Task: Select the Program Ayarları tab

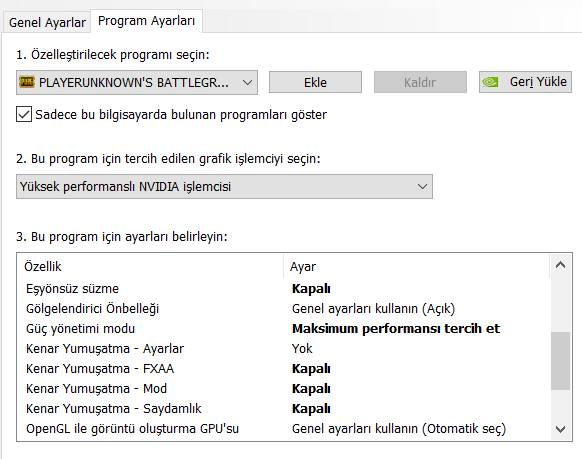Action: [x=146, y=21]
